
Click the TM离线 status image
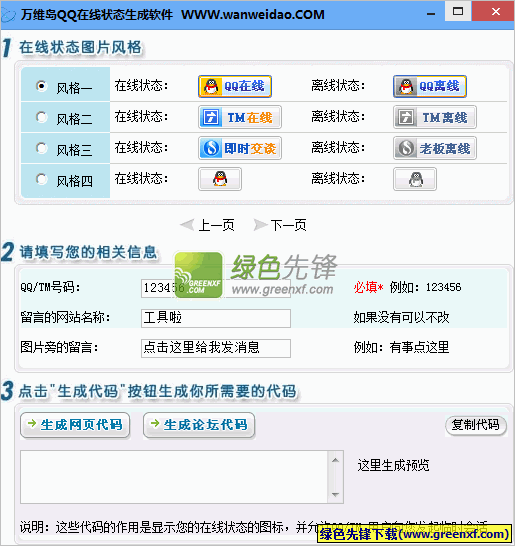[x=435, y=117]
